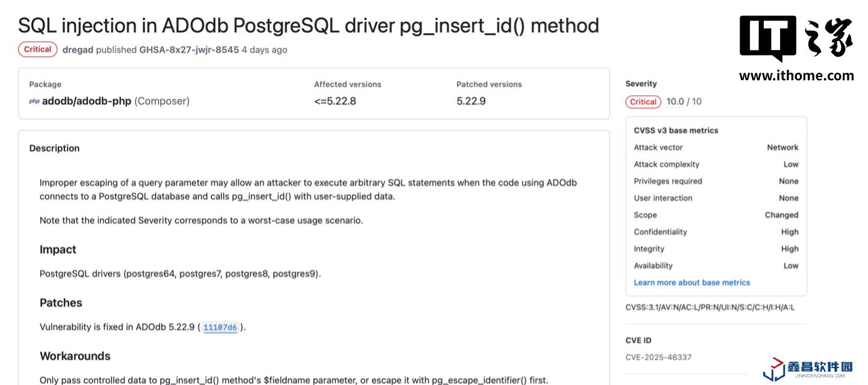The width and height of the screenshot is (868, 385).
Task: Click the affected versions value <=5.22.8
Action: 335,101
